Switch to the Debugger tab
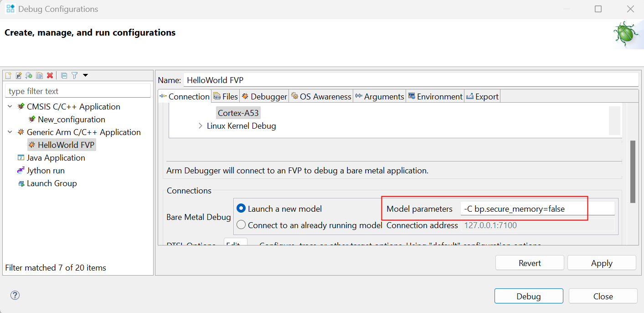Screen dimensions: 644x313 coord(264,96)
